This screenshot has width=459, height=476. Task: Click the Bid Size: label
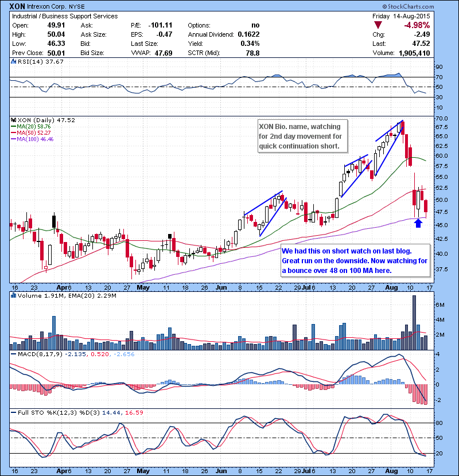pyautogui.click(x=92, y=53)
